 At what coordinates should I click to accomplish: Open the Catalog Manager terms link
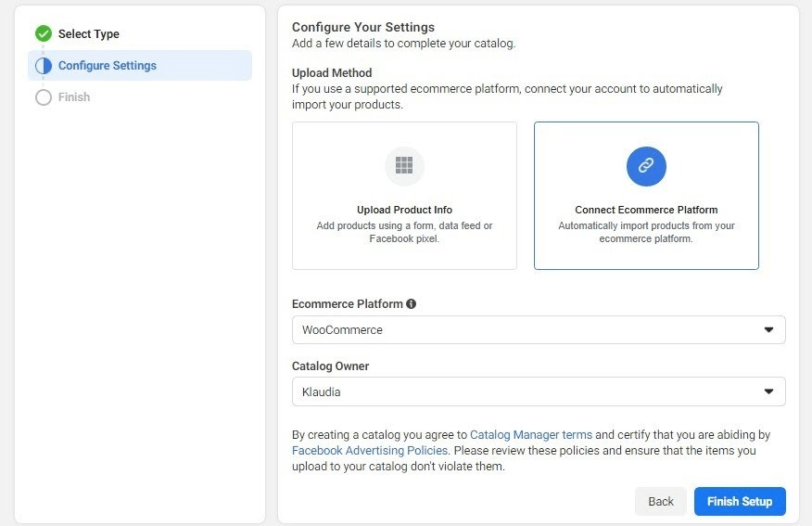[531, 435]
